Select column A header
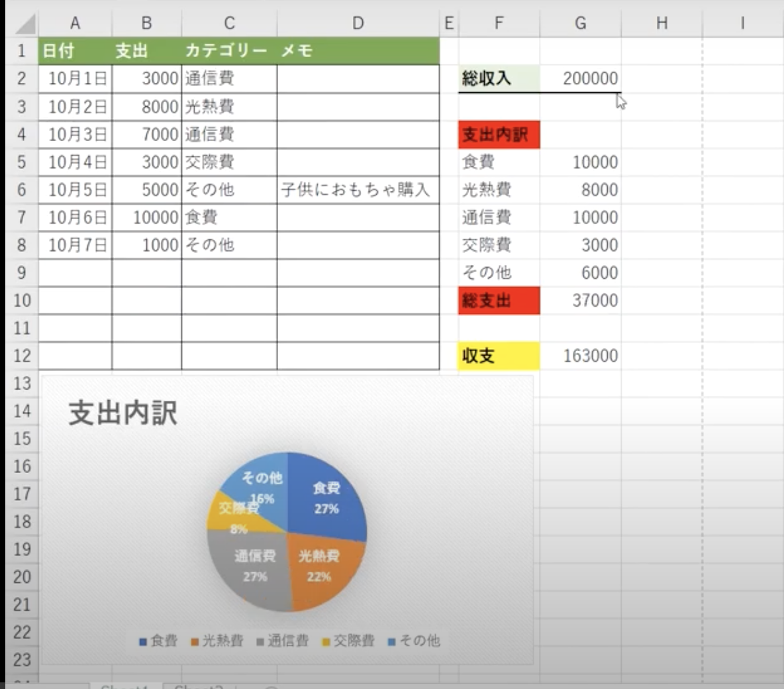Image resolution: width=784 pixels, height=689 pixels. (x=75, y=23)
